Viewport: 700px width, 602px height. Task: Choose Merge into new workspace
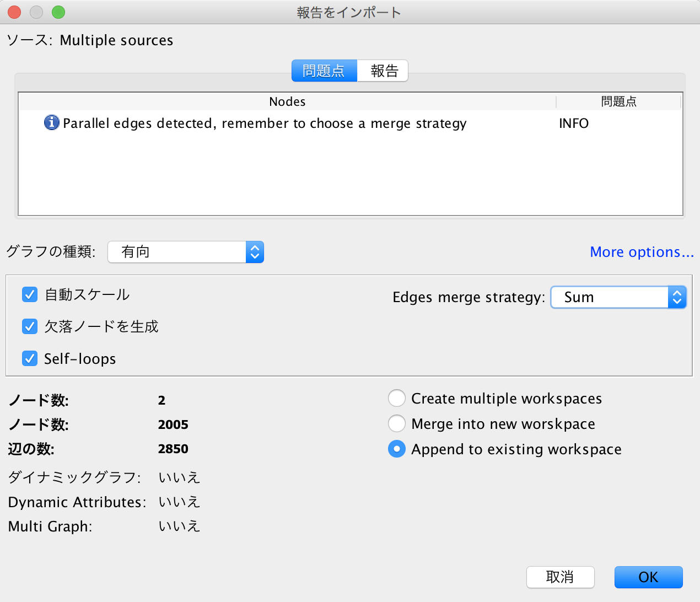[397, 424]
